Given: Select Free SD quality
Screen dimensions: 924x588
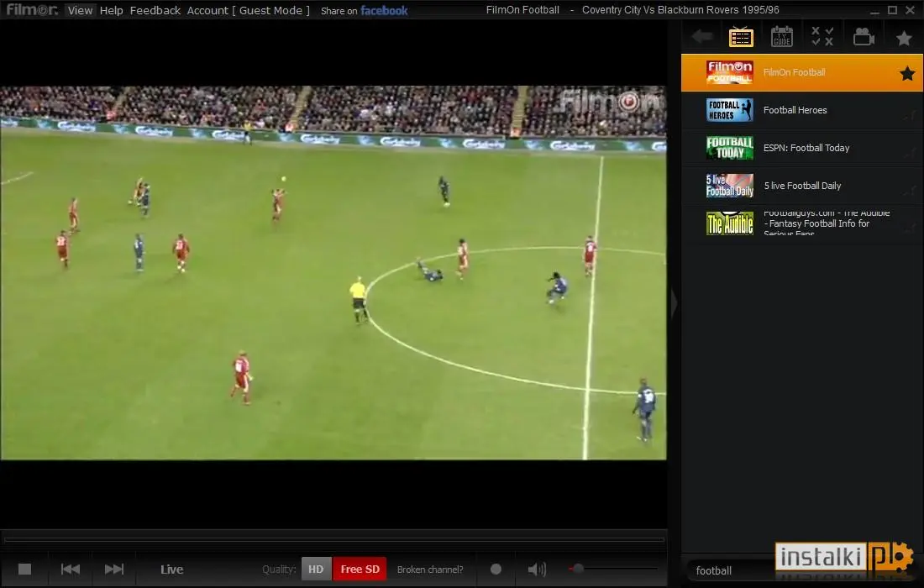Looking at the screenshot, I should 360,570.
